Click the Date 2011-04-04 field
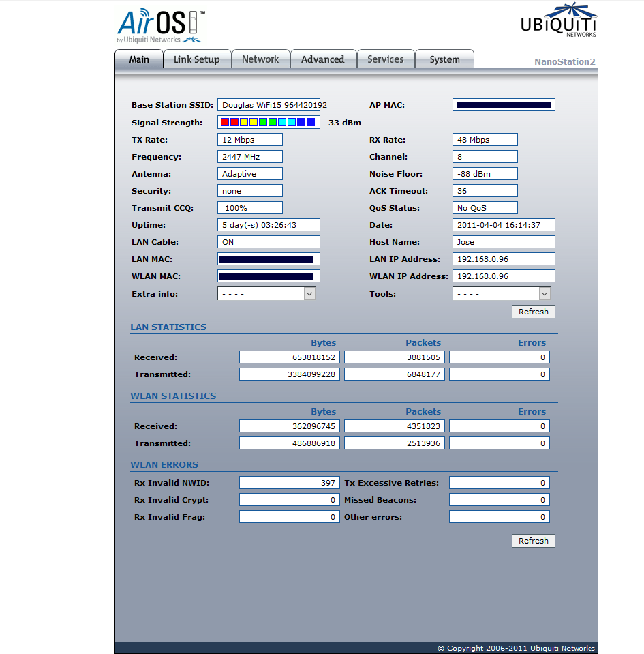Screen dimensions: 644x654 pyautogui.click(x=504, y=225)
